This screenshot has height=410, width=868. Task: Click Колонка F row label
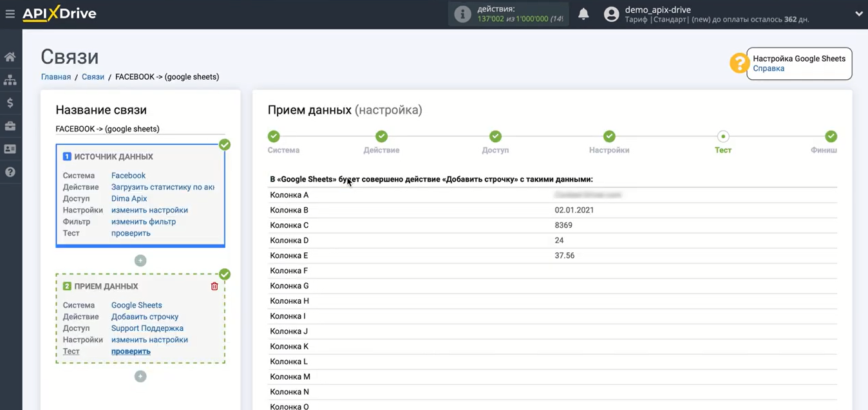click(x=289, y=271)
